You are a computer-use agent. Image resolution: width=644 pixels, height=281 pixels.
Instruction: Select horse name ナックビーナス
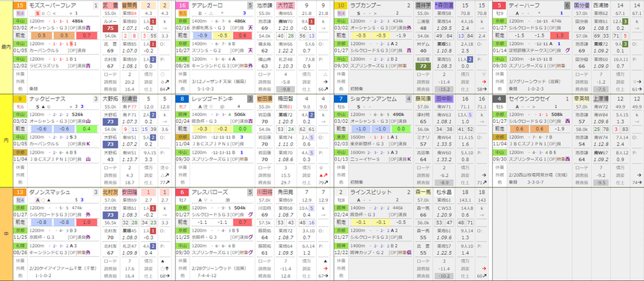coord(46,99)
